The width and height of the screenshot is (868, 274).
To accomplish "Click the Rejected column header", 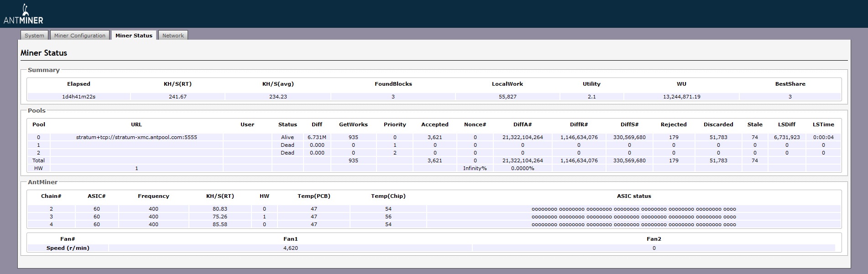I will pyautogui.click(x=673, y=124).
